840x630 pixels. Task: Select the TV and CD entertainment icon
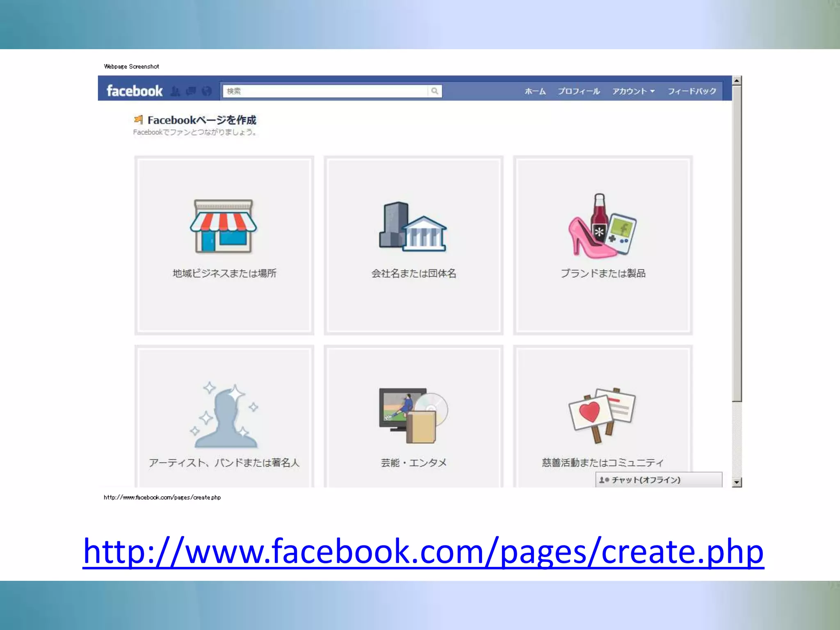point(413,415)
